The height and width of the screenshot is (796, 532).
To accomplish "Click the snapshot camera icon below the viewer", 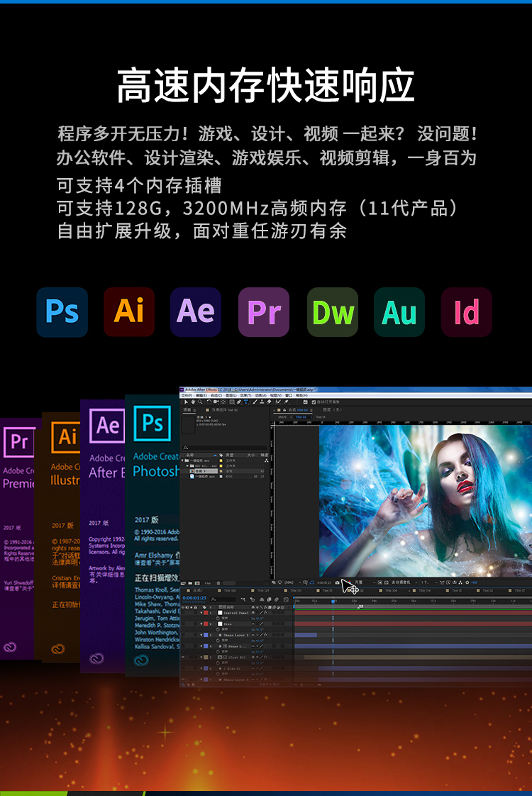I will (x=338, y=582).
